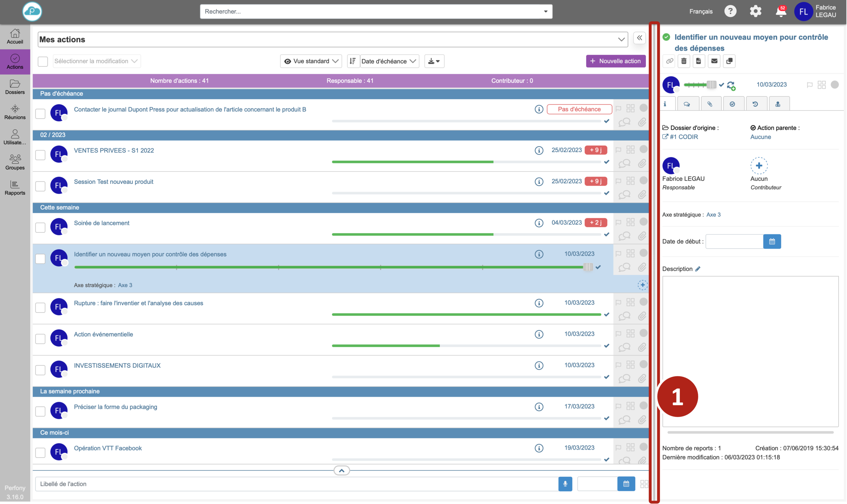This screenshot has width=847, height=504.
Task: Tick the checkbox for Action événementielle
Action: click(x=40, y=339)
